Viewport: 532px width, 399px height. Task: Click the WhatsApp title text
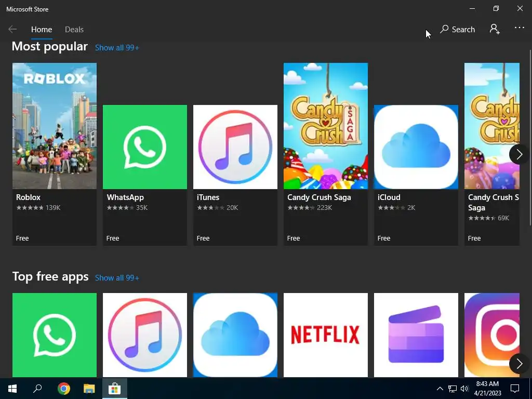click(x=125, y=197)
